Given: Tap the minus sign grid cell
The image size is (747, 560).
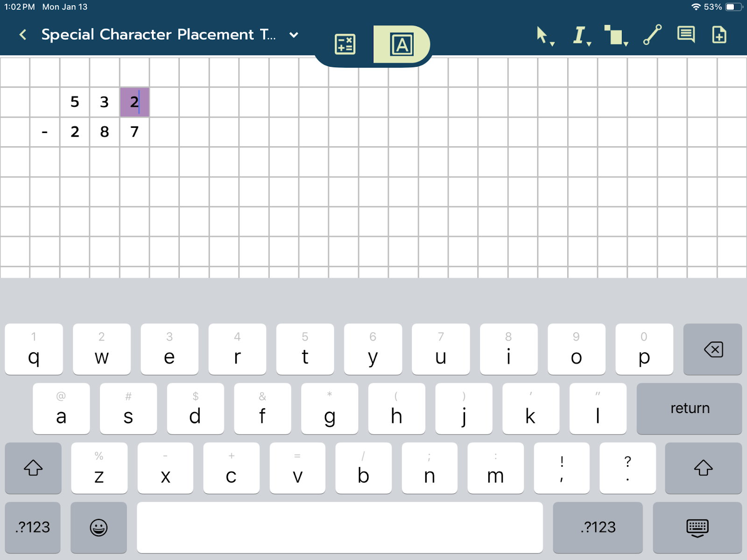Looking at the screenshot, I should pyautogui.click(x=45, y=132).
